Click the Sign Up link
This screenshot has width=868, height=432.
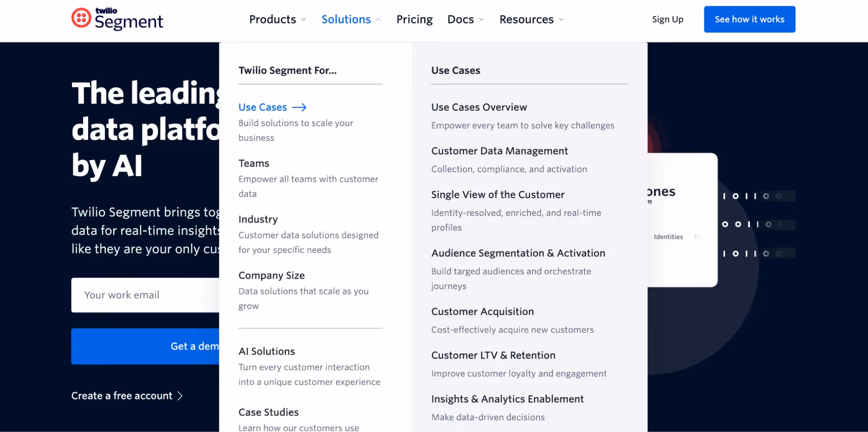click(667, 20)
